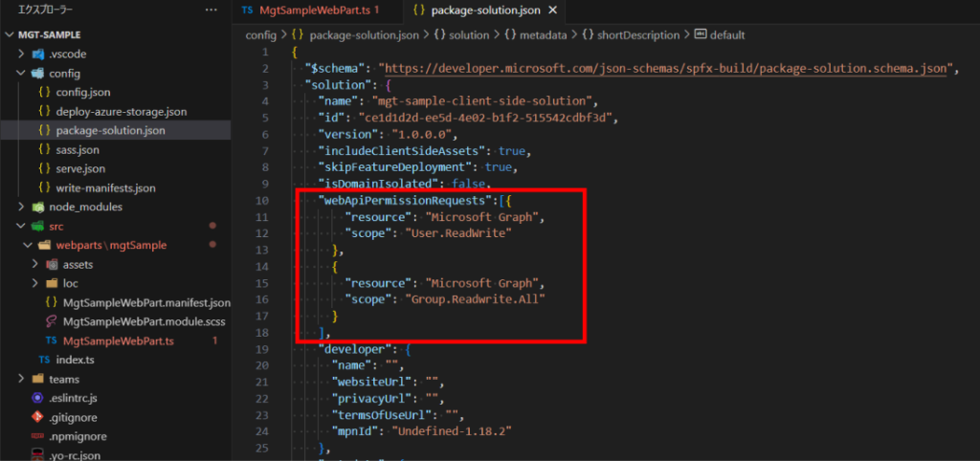Click the .gitignore git icon
Screen dimensions: 980x461
click(37, 417)
